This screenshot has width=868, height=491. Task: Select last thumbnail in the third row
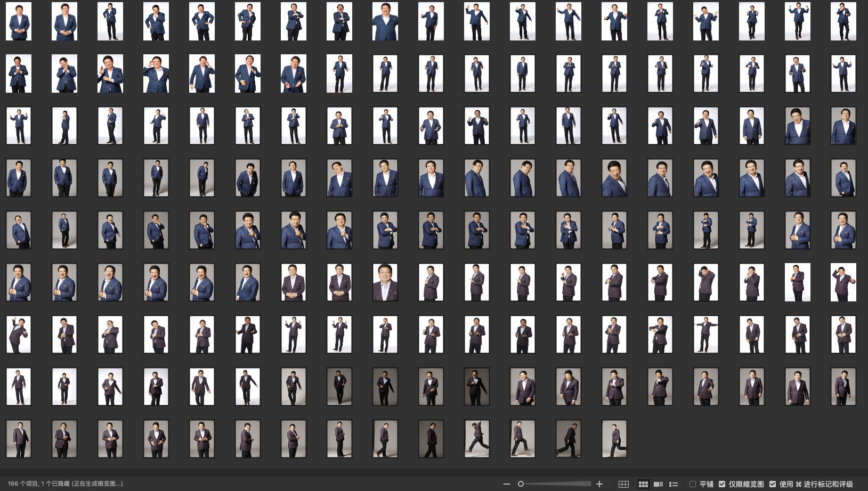click(x=843, y=126)
